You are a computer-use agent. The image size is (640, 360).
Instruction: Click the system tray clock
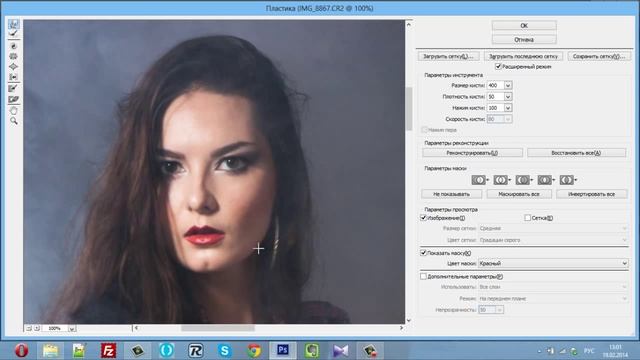615,351
